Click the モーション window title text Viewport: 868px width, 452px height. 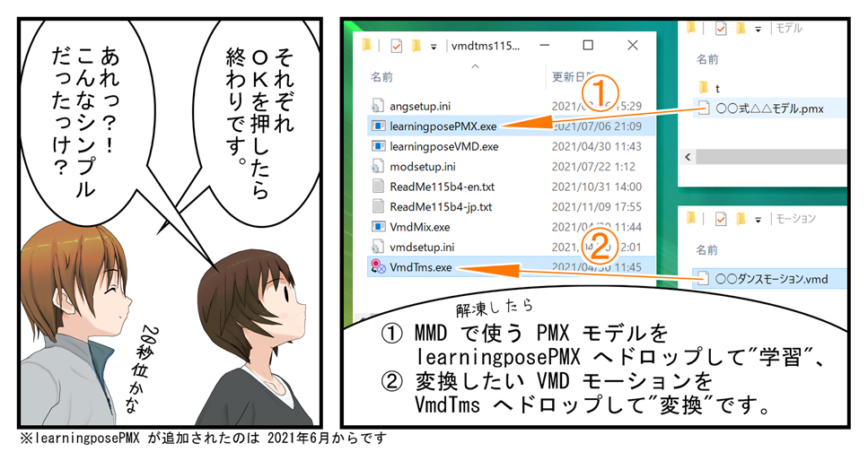pos(796,219)
